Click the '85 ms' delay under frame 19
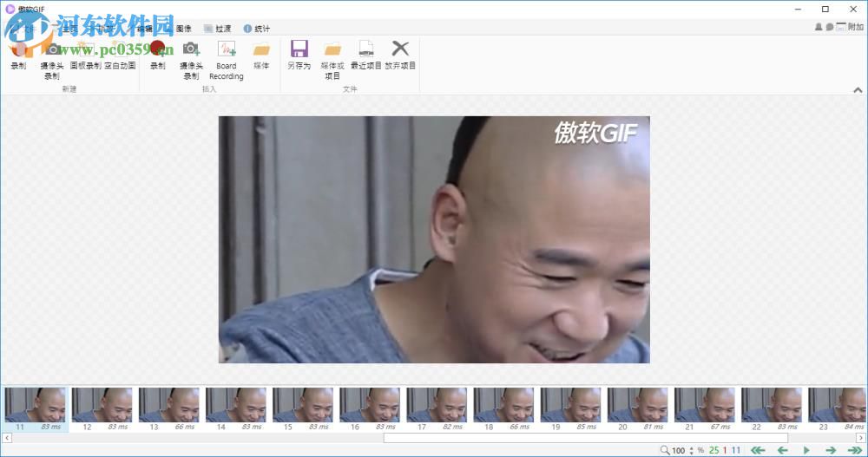 point(587,428)
